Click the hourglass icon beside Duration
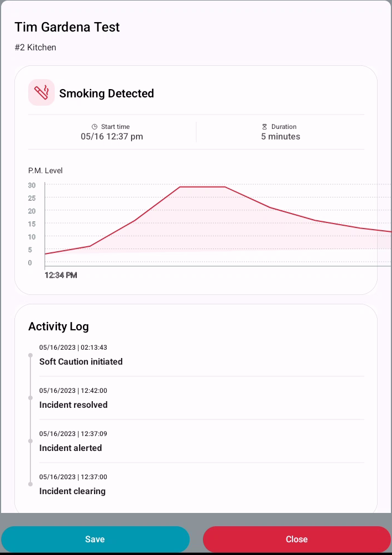Screen dimensions: 392x555 [264, 127]
